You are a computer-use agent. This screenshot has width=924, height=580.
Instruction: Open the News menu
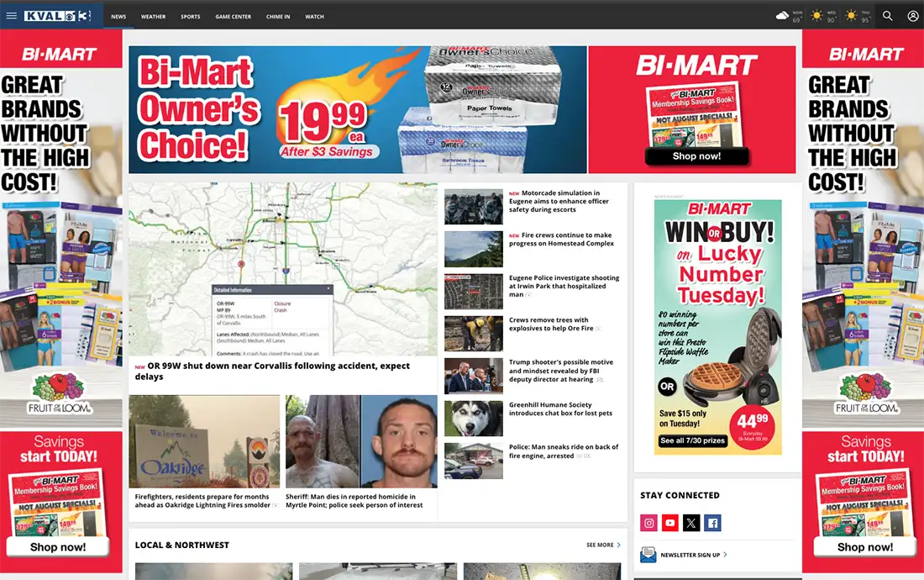(118, 17)
